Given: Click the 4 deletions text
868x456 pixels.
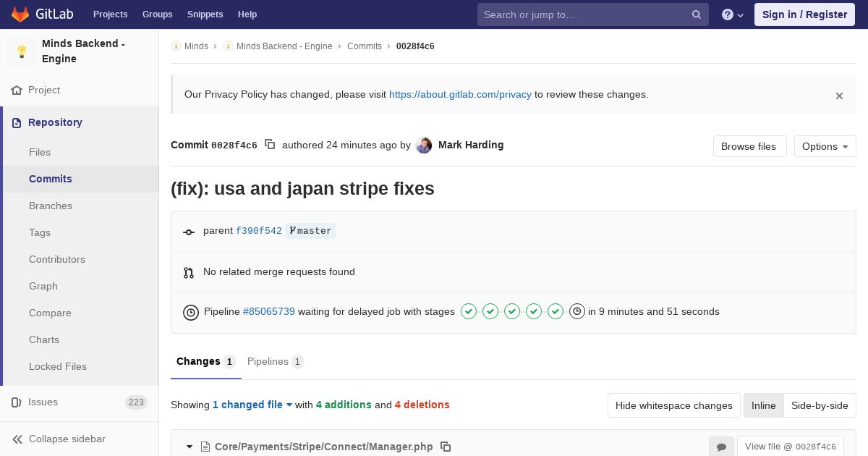Looking at the screenshot, I should coord(422,405).
